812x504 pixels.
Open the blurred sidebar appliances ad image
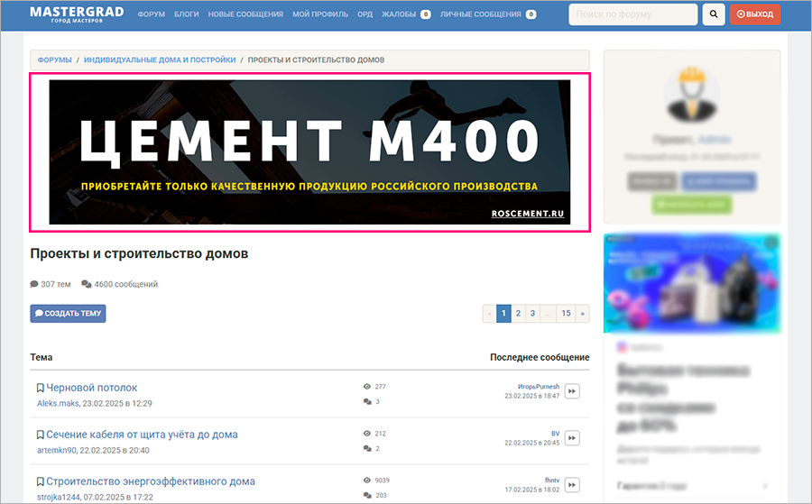point(692,283)
